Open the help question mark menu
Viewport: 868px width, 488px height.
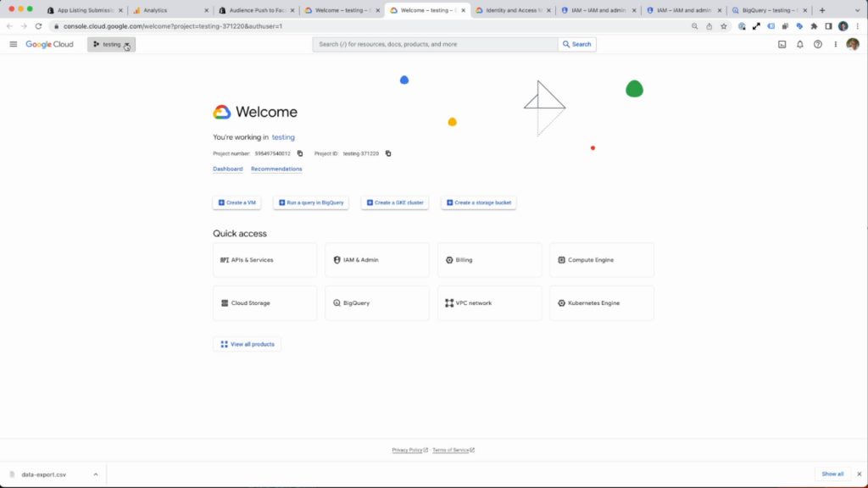(818, 44)
